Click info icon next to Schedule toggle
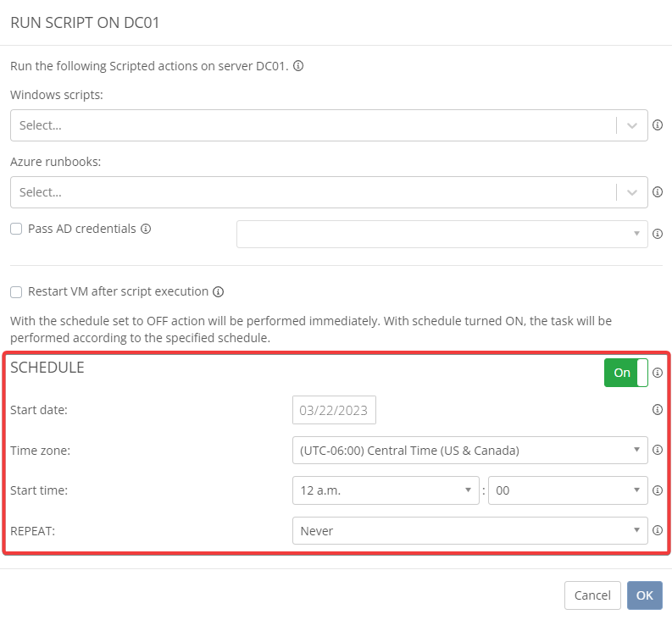Screen dimensions: 672x620 [x=658, y=373]
